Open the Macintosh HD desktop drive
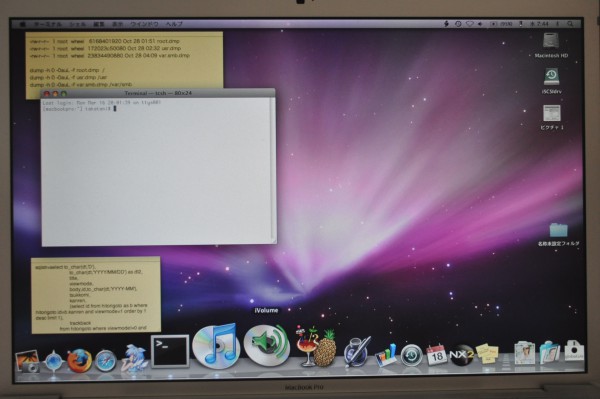The height and width of the screenshot is (399, 600). 551,45
